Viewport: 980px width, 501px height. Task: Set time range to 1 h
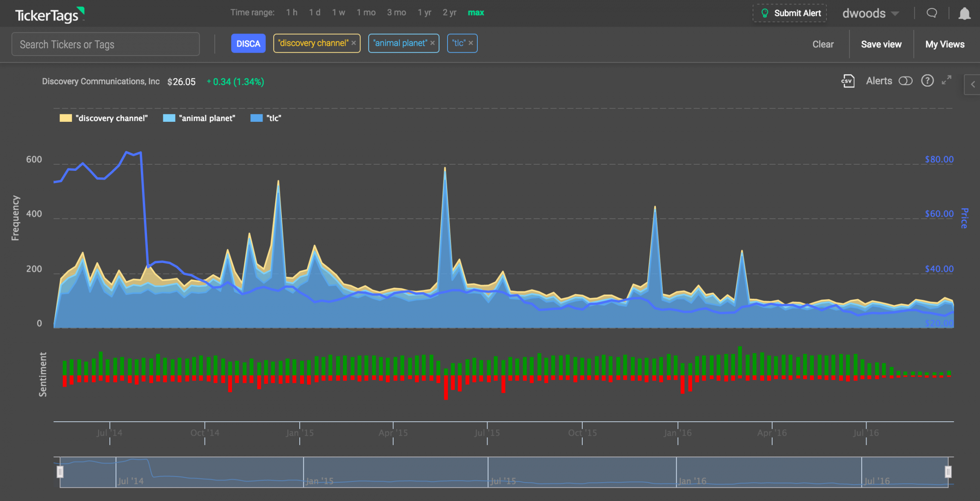[x=292, y=13]
